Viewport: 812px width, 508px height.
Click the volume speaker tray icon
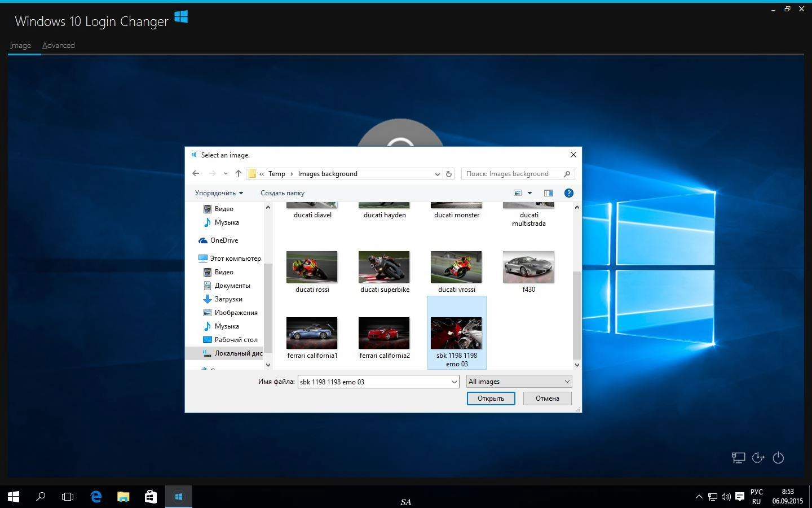(x=726, y=497)
